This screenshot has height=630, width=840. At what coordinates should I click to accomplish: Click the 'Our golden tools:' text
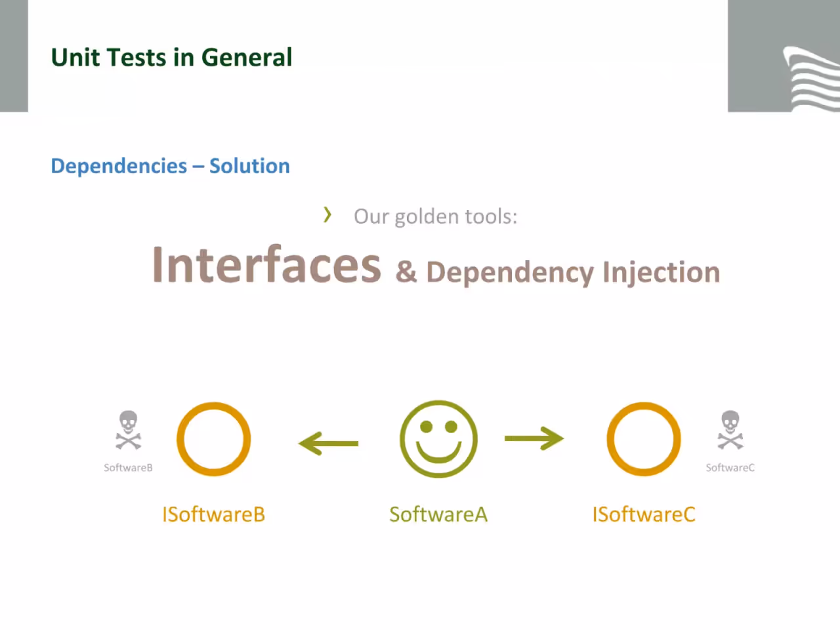436,217
